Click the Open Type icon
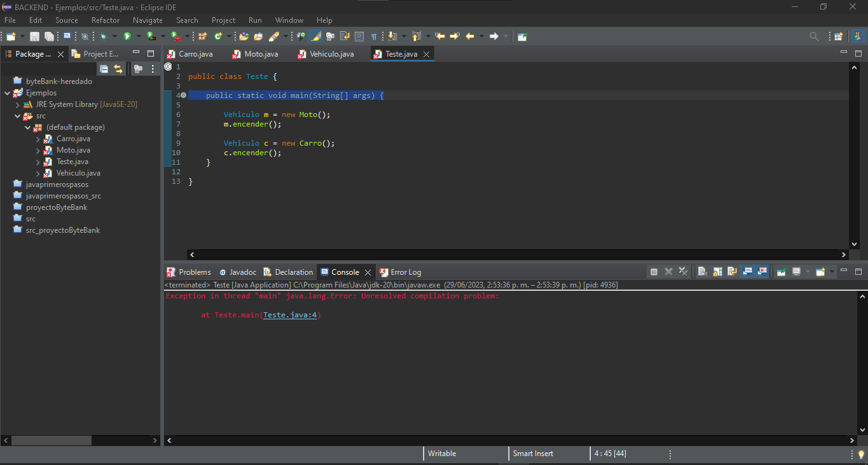 coord(244,36)
